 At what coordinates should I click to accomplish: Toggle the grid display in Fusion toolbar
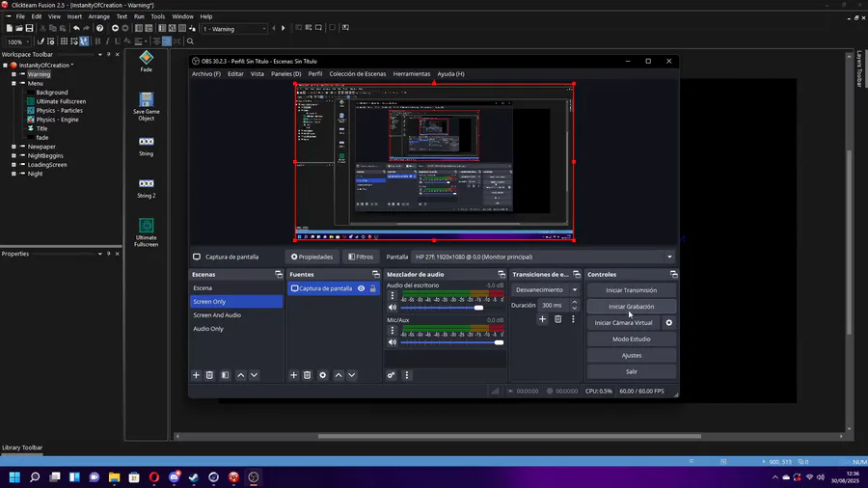coord(64,41)
